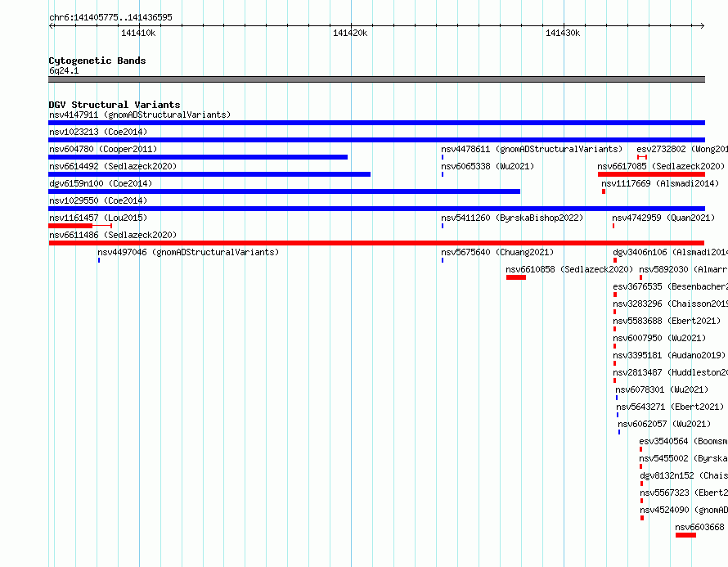Viewport: 728px width, 567px height.
Task: Click the 6q24.1 band label
Action: (64, 70)
